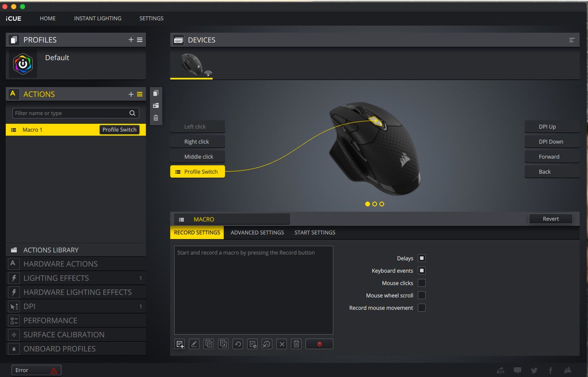Switch to Record Settings tab

pyautogui.click(x=197, y=232)
